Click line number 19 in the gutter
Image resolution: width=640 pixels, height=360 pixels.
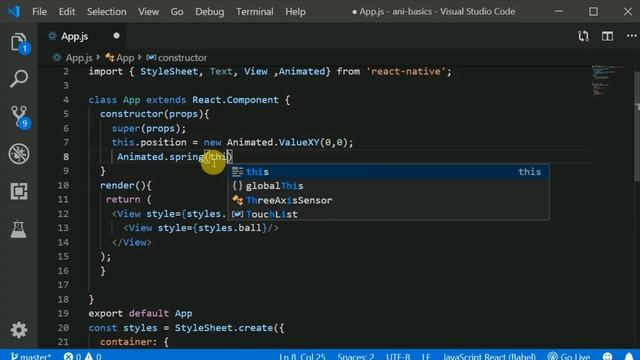pos(63,313)
